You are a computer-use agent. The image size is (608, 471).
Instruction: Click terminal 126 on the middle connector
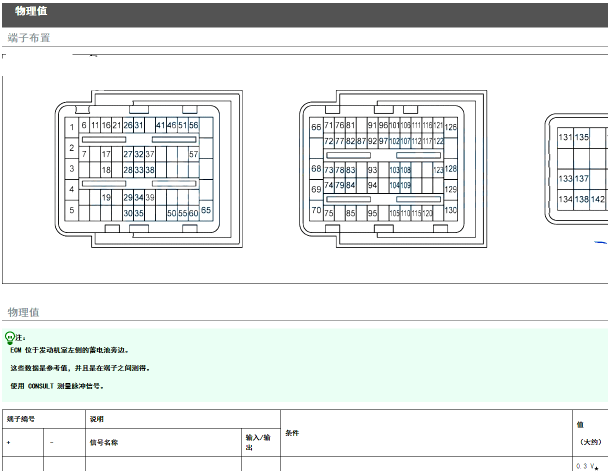[x=450, y=127]
